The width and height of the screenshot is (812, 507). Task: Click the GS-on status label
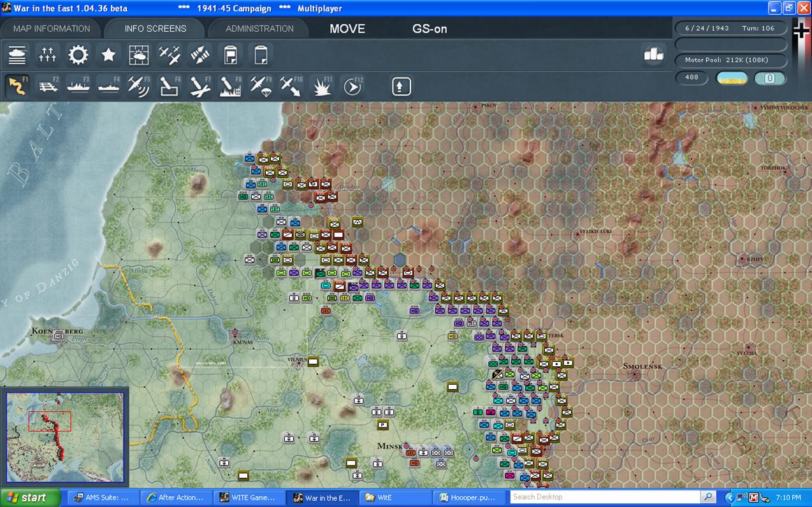click(430, 29)
